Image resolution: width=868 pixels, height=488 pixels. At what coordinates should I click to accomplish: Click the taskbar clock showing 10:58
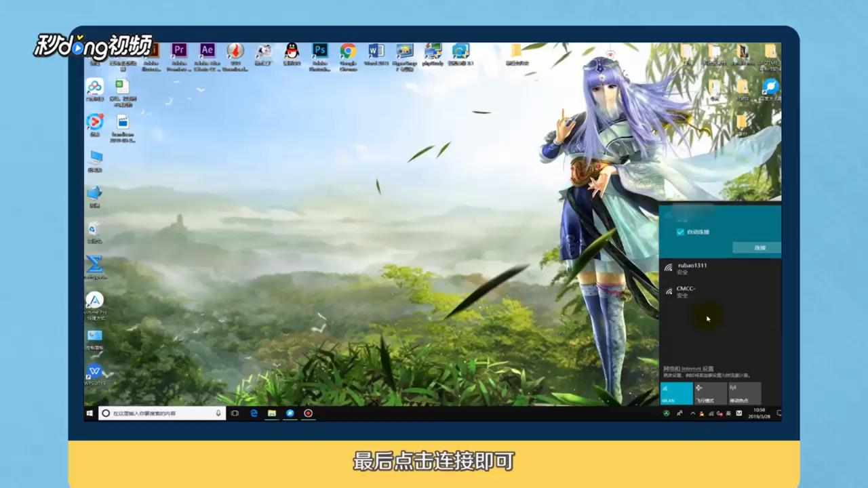click(x=759, y=413)
